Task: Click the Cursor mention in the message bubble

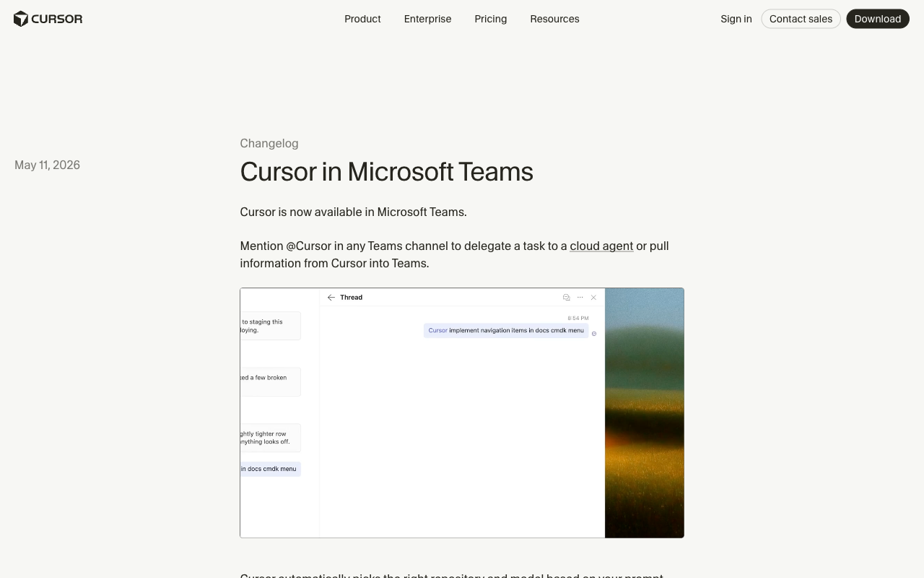Action: click(x=437, y=330)
